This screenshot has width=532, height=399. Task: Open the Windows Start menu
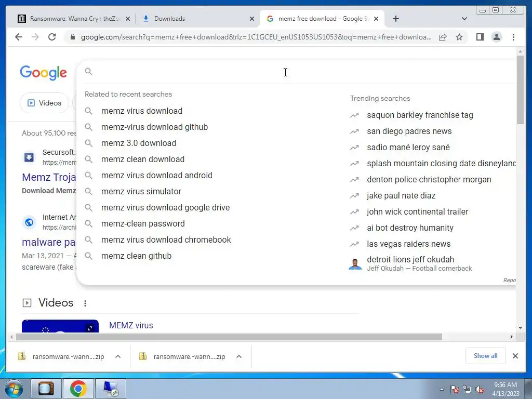click(x=14, y=389)
